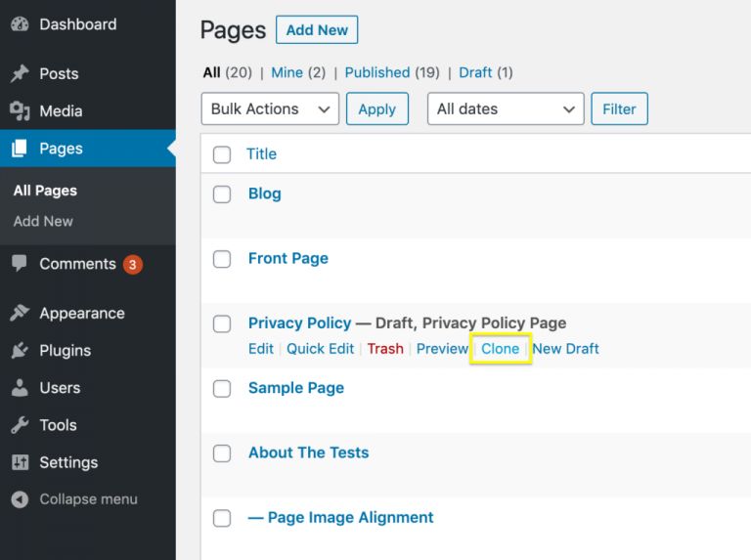Click the Apply button
The image size is (751, 560).
[x=377, y=108]
